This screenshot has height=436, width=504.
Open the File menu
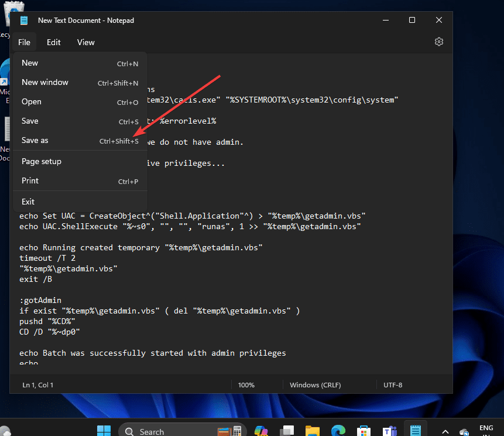tap(24, 42)
